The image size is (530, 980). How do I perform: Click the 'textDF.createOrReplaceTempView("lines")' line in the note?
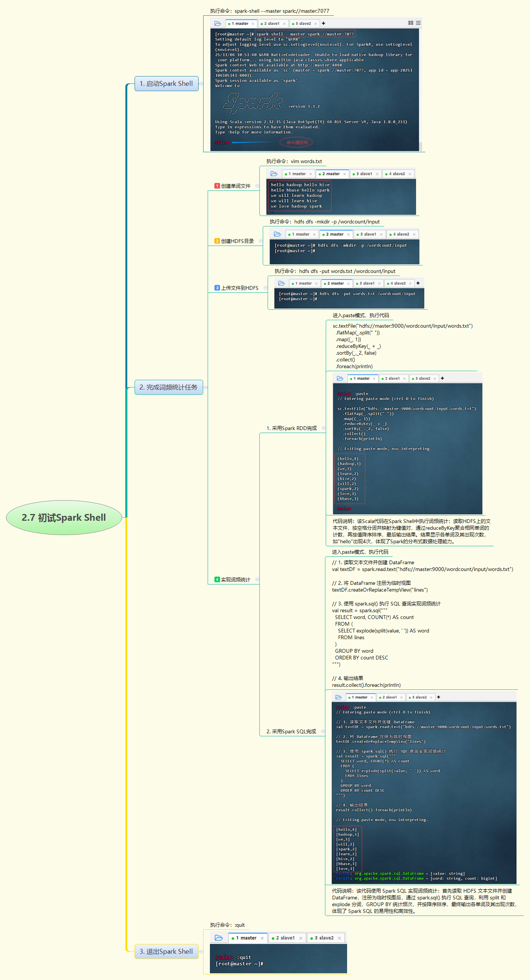[x=380, y=590]
